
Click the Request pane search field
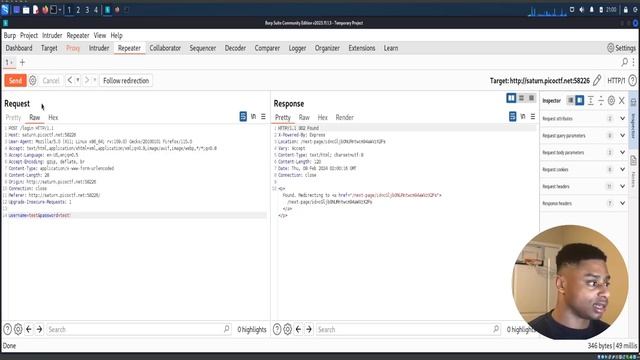pyautogui.click(x=138, y=329)
